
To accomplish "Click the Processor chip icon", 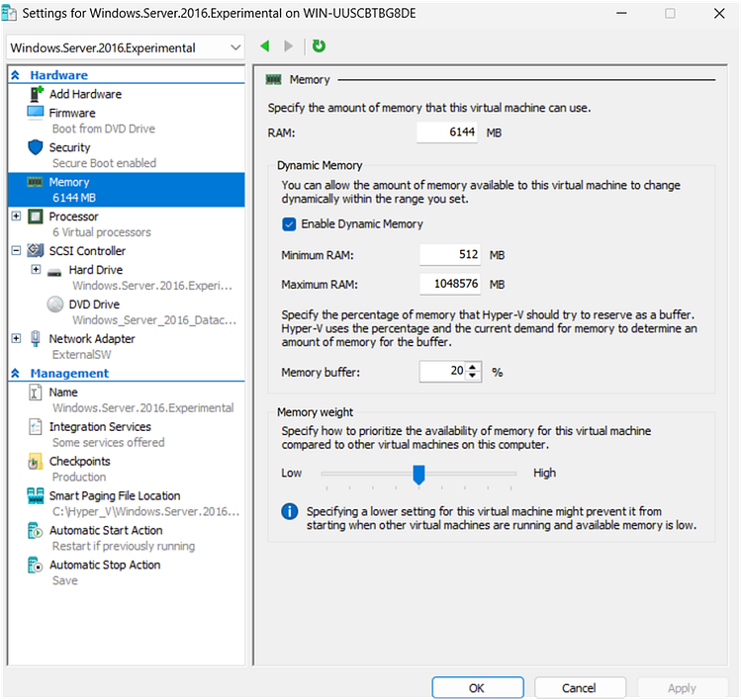I will (36, 217).
